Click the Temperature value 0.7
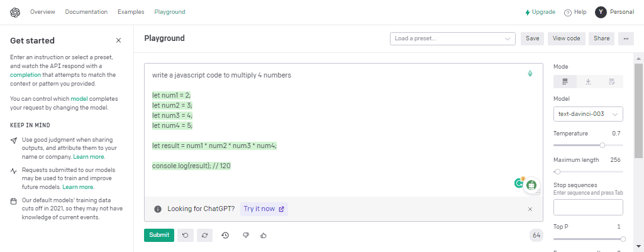 (x=616, y=134)
